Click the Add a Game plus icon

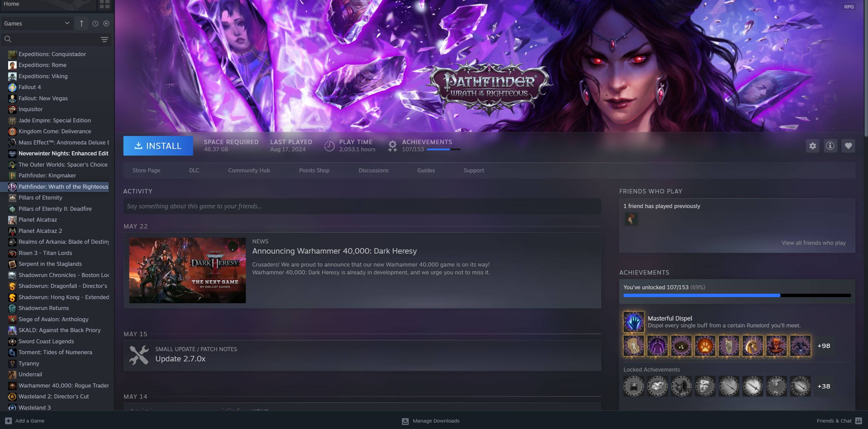coord(8,421)
